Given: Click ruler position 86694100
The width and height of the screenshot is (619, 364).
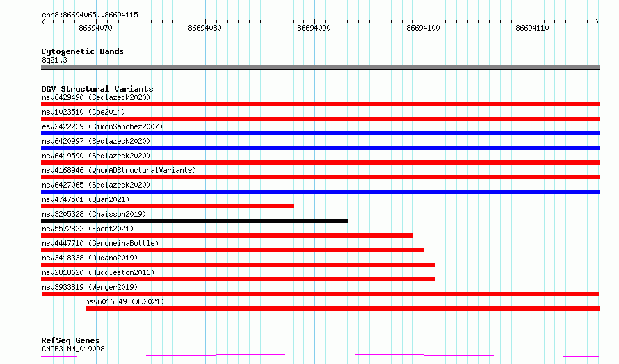Looking at the screenshot, I should click(x=423, y=28).
